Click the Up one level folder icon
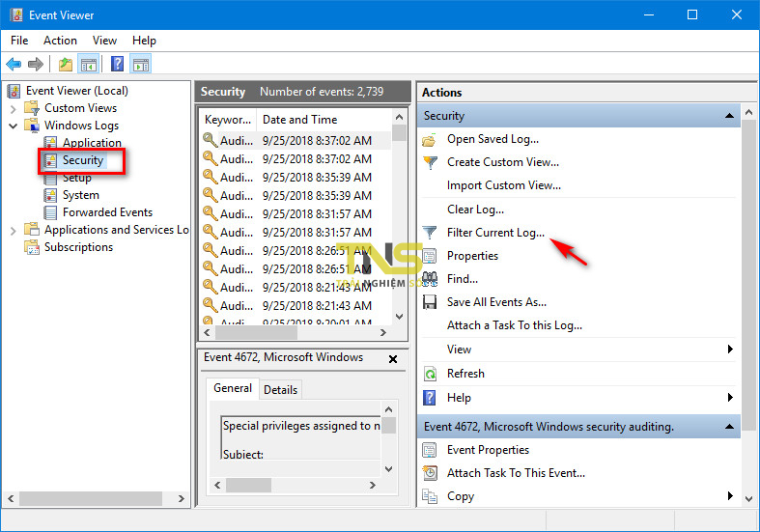Viewport: 760px width, 532px height. (66, 64)
